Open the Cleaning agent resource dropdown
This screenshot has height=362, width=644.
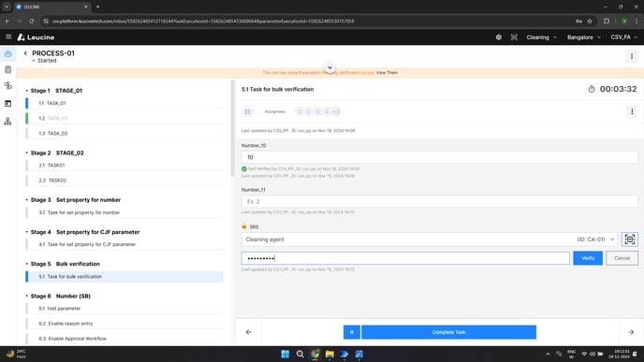430,239
